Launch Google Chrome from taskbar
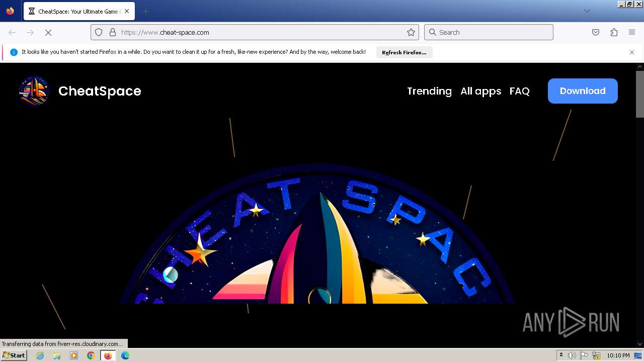Image resolution: width=644 pixels, height=362 pixels. tap(91, 355)
